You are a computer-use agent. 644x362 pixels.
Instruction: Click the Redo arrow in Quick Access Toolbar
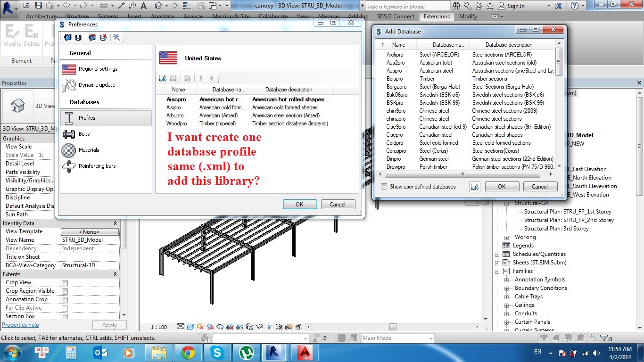[83, 6]
